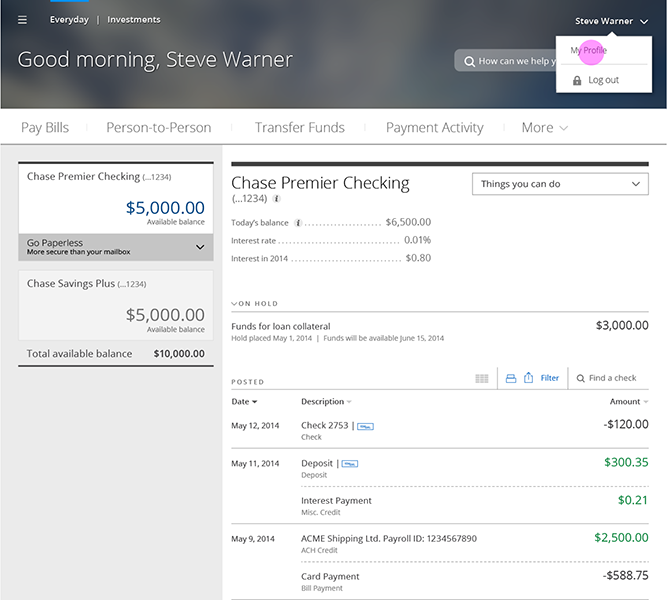Image resolution: width=667 pixels, height=600 pixels.
Task: Click the $0.21 interest amount
Action: tap(633, 500)
